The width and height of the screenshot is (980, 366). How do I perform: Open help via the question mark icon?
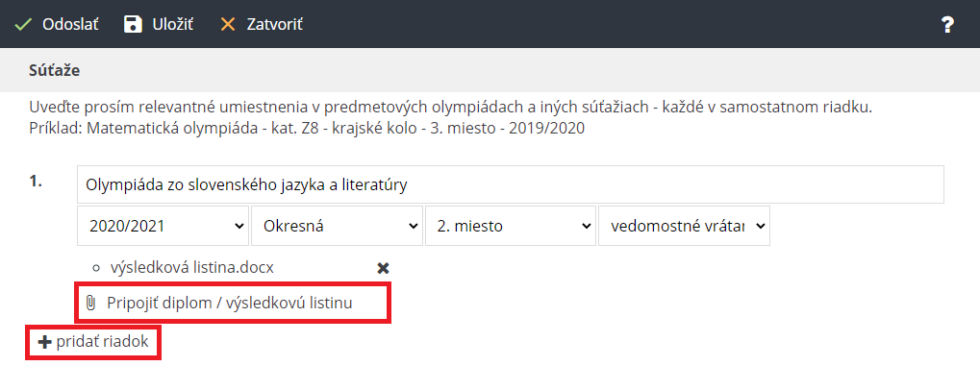pyautogui.click(x=947, y=24)
